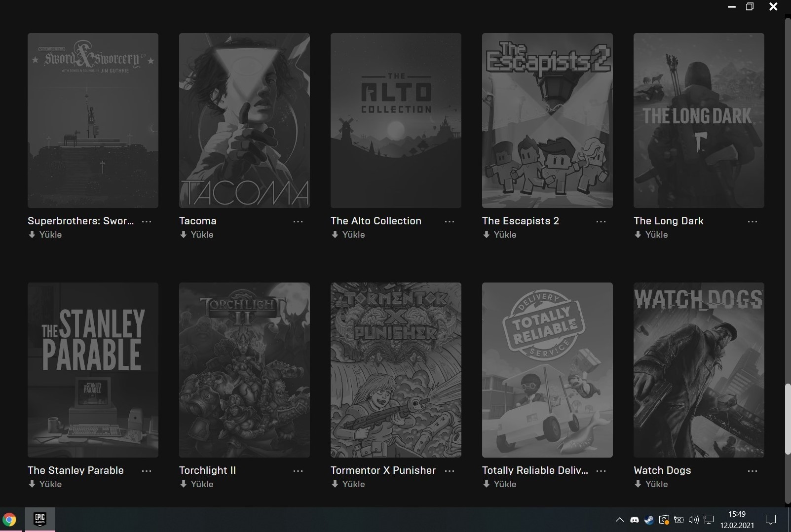
Task: Click The Alto Collection title text
Action: pyautogui.click(x=376, y=221)
